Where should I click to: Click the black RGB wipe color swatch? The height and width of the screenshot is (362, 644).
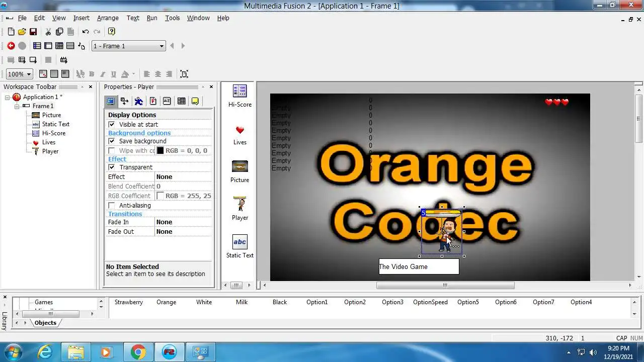[x=160, y=150]
